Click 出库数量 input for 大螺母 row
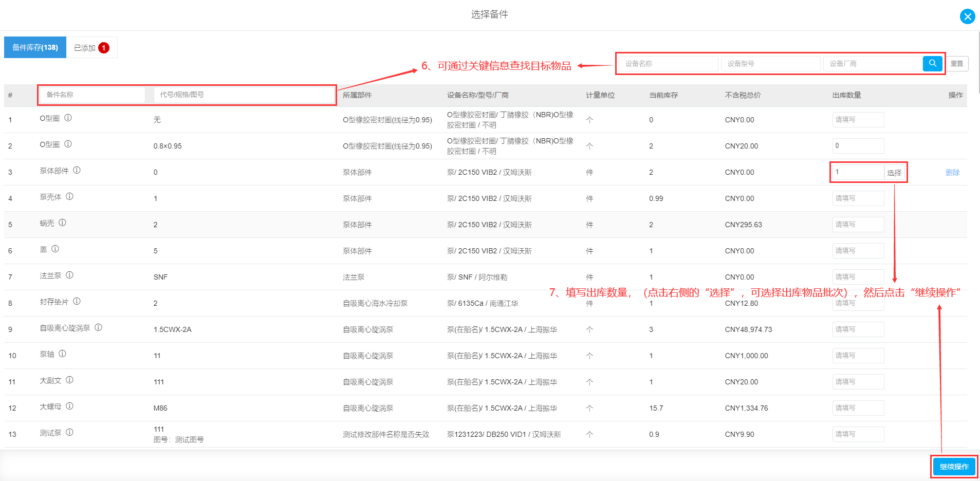Image resolution: width=980 pixels, height=481 pixels. (858, 408)
